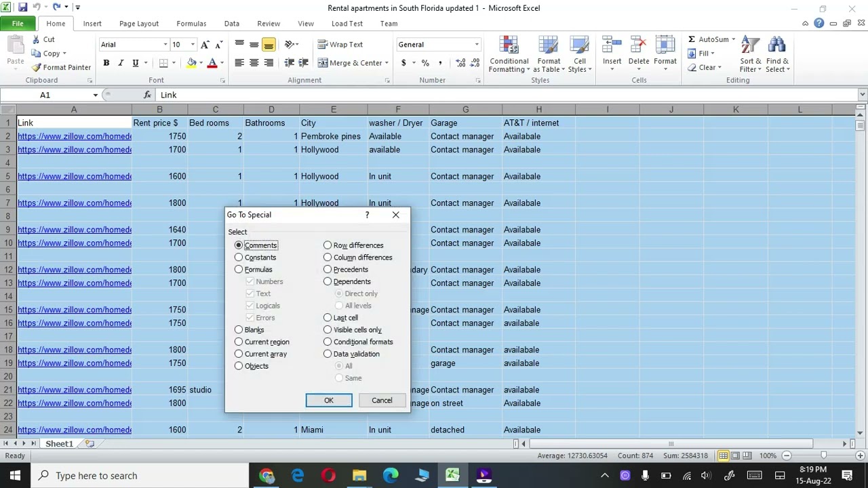Toggle Italic formatting
The width and height of the screenshot is (868, 488).
click(121, 63)
